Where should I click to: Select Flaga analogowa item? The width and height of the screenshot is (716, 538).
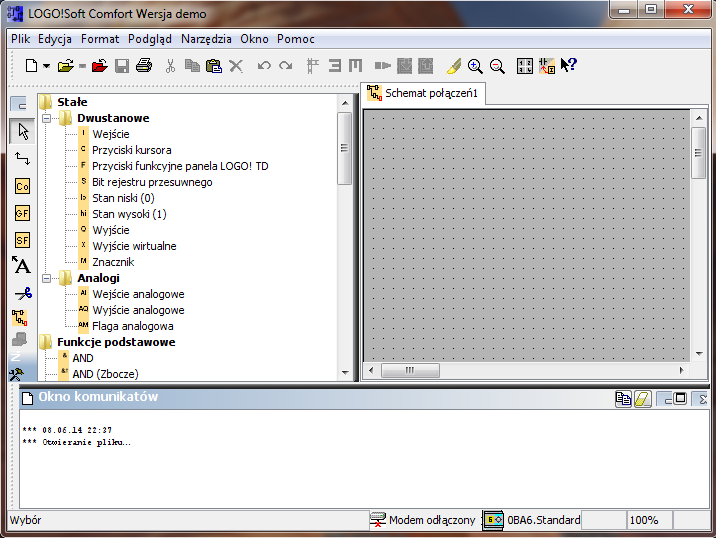click(133, 326)
